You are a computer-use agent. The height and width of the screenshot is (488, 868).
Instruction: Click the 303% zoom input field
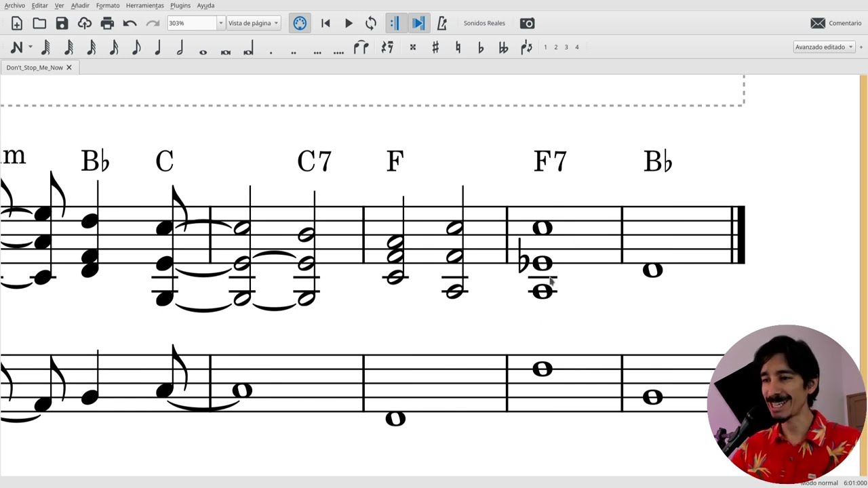click(x=192, y=23)
